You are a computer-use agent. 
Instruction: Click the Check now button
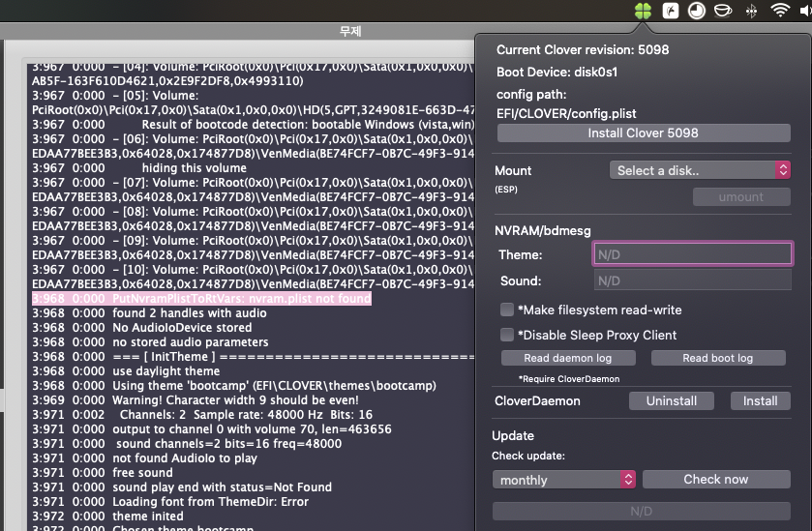click(716, 479)
